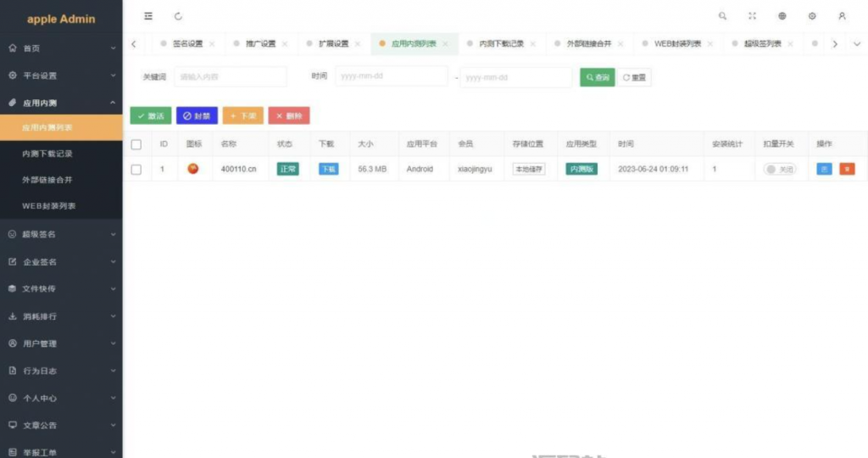Click the stack icon beside 文件快传
868x458 pixels.
pyautogui.click(x=12, y=288)
